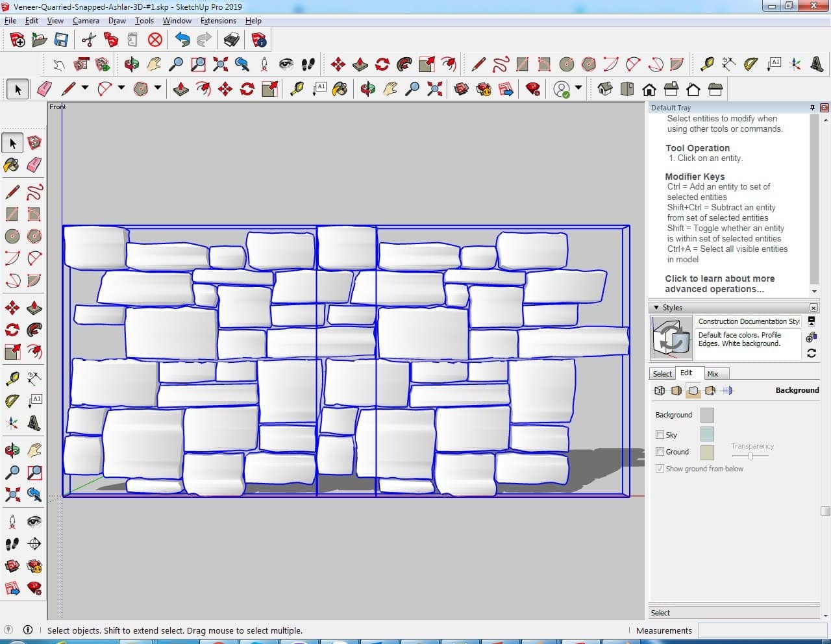Open the Extensions menu
Image resolution: width=831 pixels, height=644 pixels.
(x=218, y=21)
